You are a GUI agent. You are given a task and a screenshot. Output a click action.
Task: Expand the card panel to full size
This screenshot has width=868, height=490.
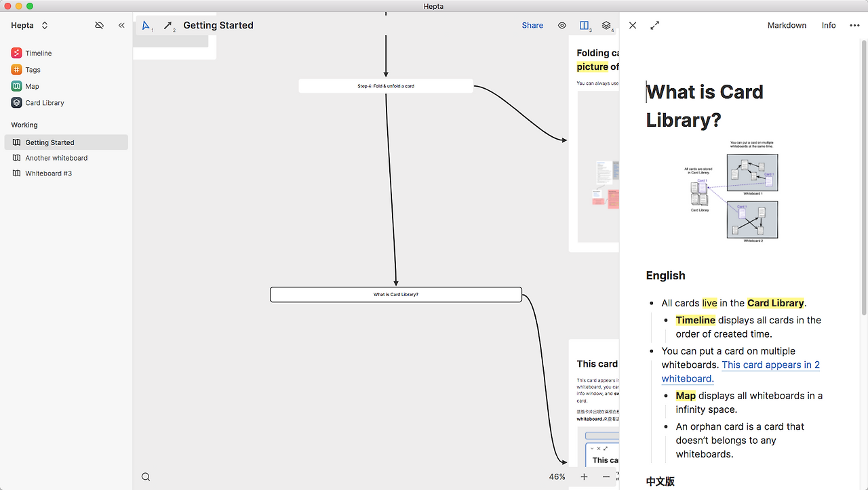[655, 26]
